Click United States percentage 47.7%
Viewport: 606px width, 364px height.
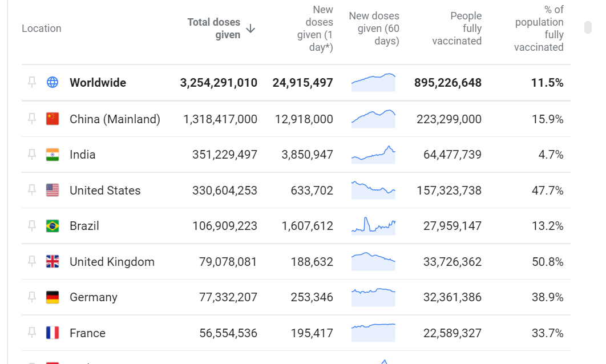(547, 190)
